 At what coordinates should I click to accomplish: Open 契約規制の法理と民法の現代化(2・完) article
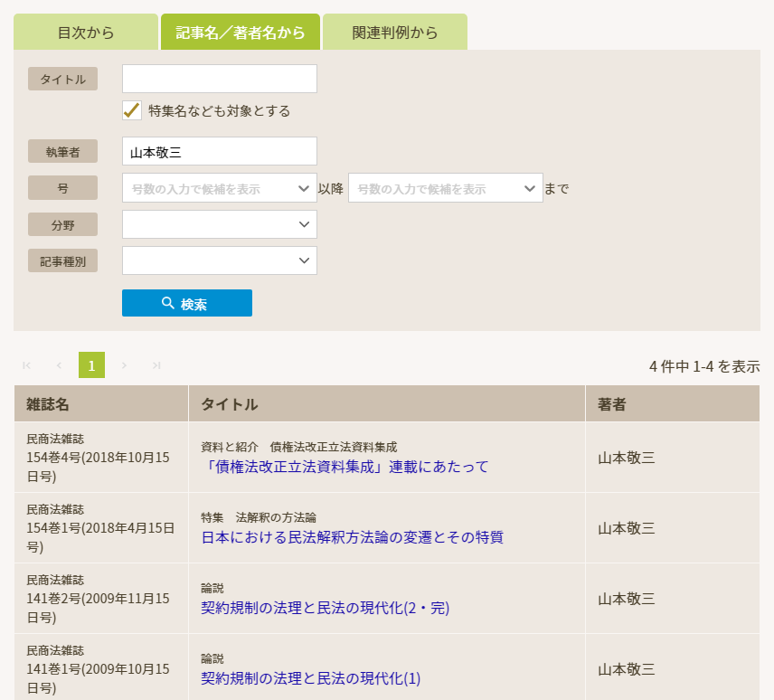(326, 608)
